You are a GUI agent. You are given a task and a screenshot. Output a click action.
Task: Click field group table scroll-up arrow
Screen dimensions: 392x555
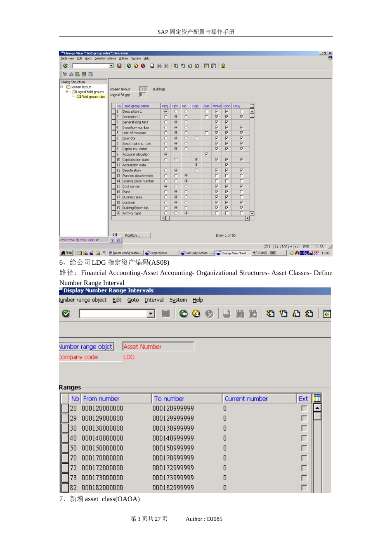(x=252, y=111)
